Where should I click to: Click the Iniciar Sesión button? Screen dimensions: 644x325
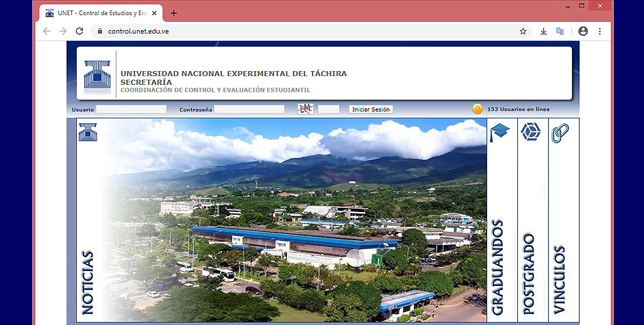click(x=371, y=109)
